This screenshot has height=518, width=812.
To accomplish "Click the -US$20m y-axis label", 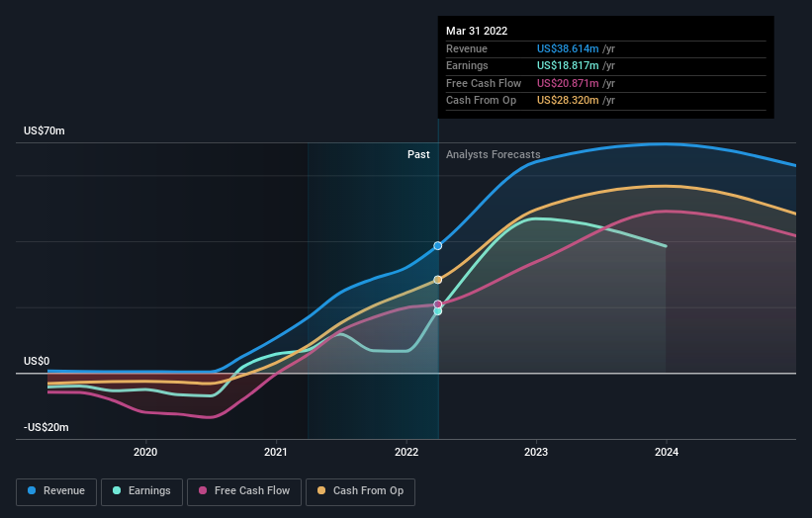I will pyautogui.click(x=46, y=427).
